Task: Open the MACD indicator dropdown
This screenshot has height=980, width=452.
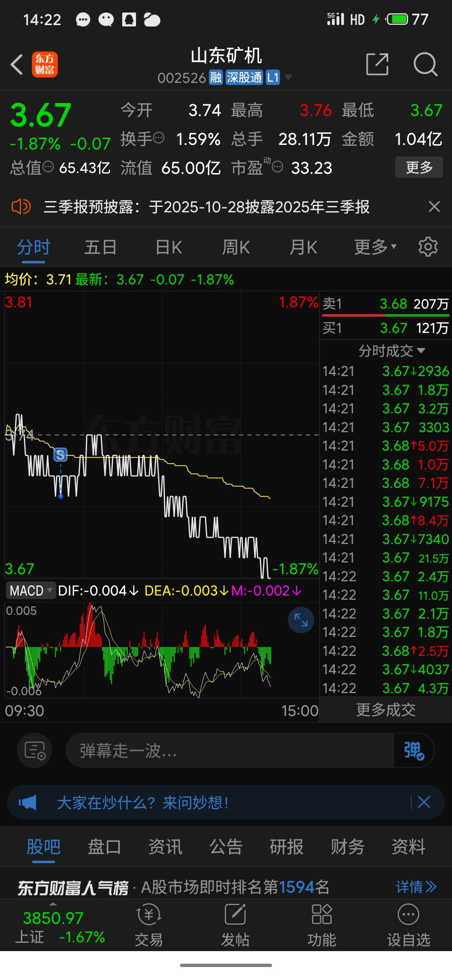Action: [31, 591]
